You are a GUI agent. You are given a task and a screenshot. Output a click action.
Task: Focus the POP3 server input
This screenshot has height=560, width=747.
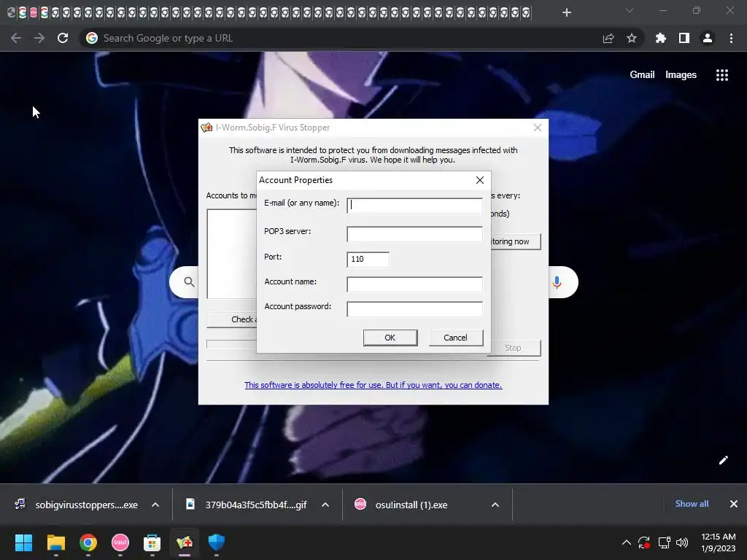pyautogui.click(x=414, y=234)
